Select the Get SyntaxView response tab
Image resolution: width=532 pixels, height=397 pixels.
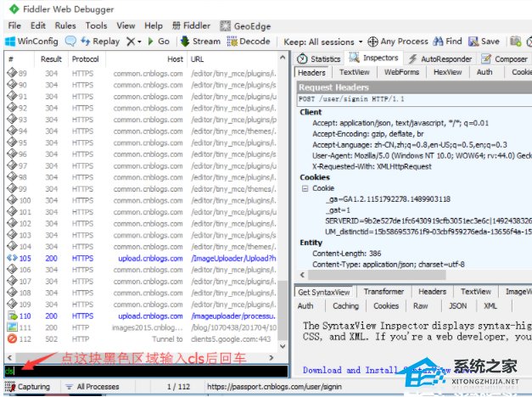pos(324,292)
